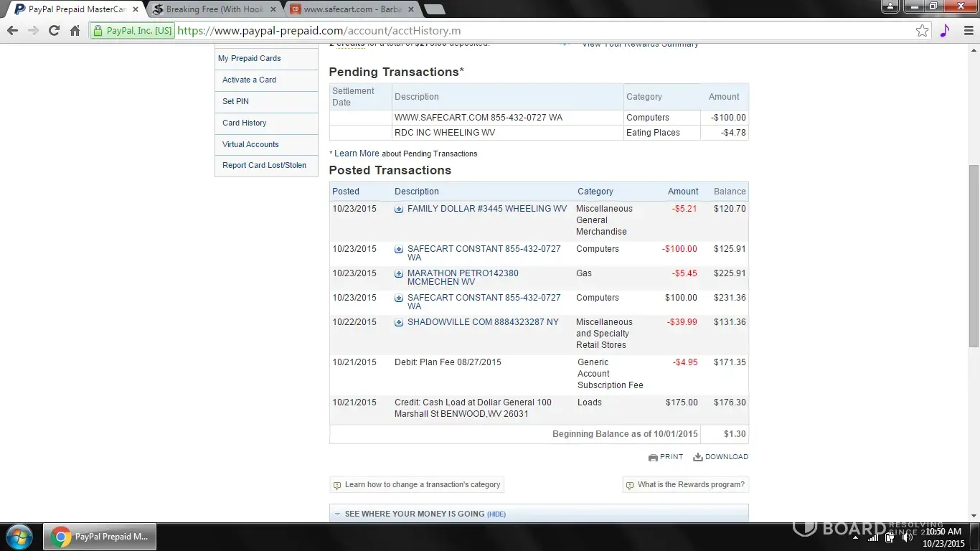Select Report Card Lost/Stolen in the sidebar

coord(264,166)
